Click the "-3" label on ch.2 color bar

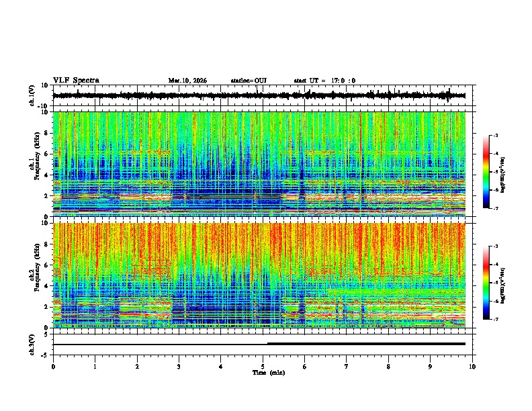coord(496,246)
